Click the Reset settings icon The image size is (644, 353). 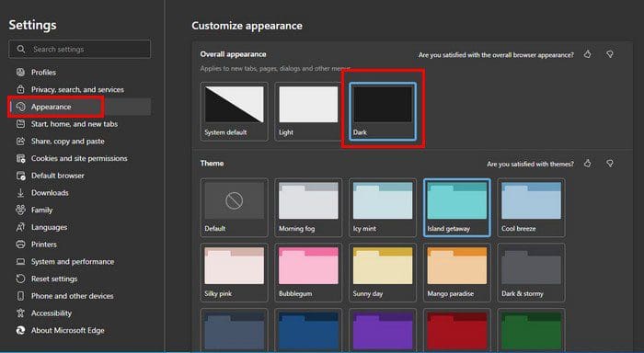tap(20, 279)
